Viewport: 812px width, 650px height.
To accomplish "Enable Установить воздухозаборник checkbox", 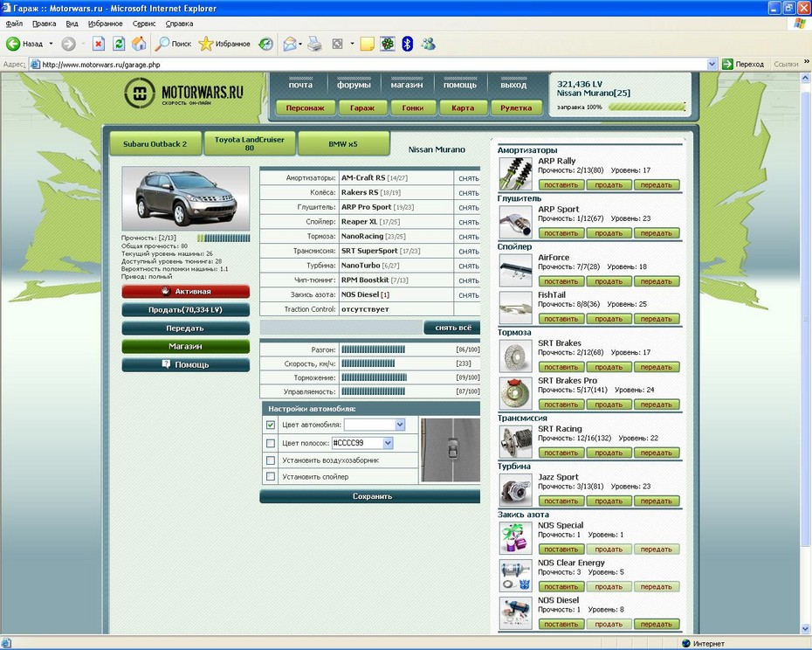I will pyautogui.click(x=271, y=460).
